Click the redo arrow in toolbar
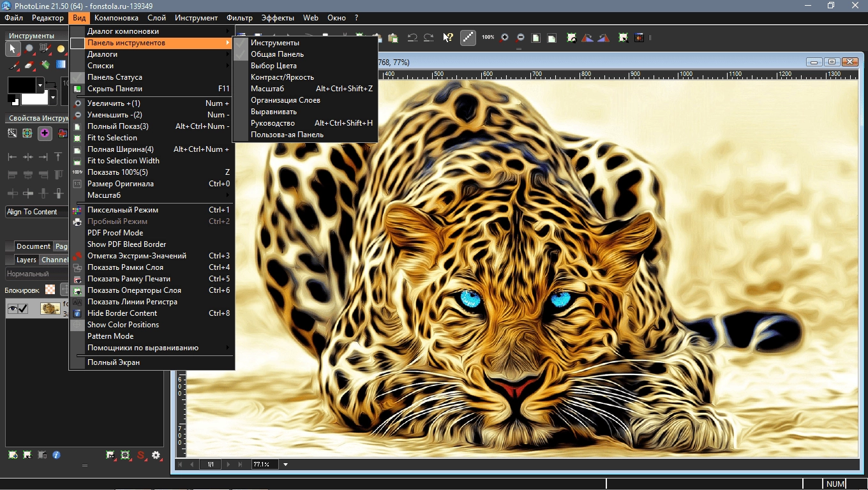 tap(429, 38)
